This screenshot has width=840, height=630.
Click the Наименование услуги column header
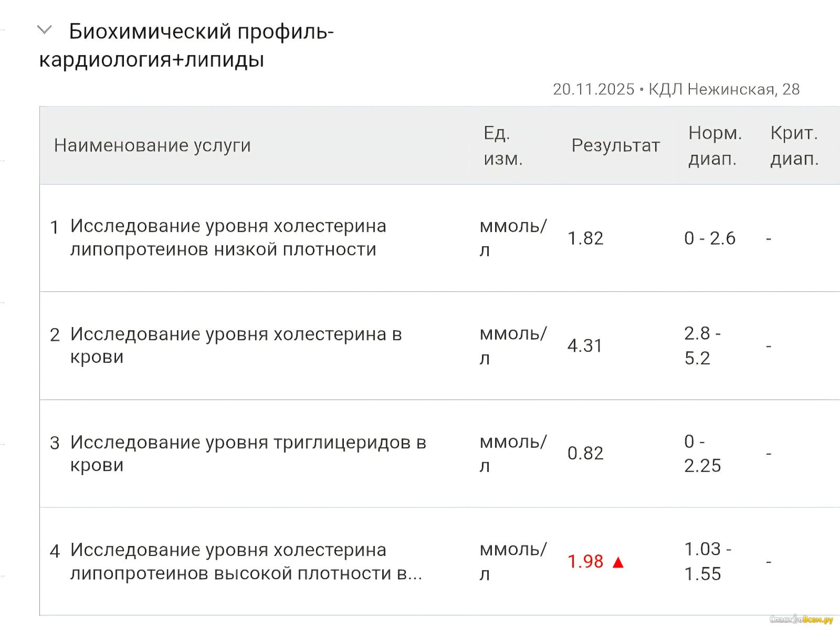(152, 145)
